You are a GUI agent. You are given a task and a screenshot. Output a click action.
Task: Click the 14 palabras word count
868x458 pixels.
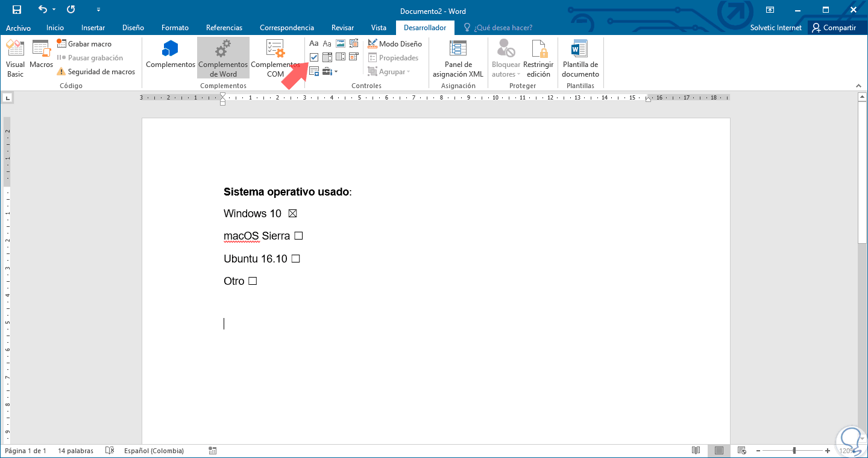75,451
